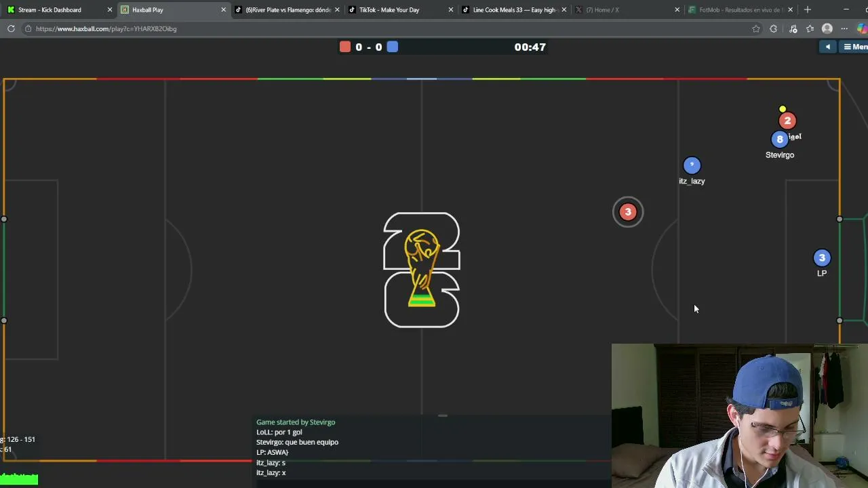Screen dimensions: 868x488
Task: Click the haxball.com address bar URL
Action: 106,28
